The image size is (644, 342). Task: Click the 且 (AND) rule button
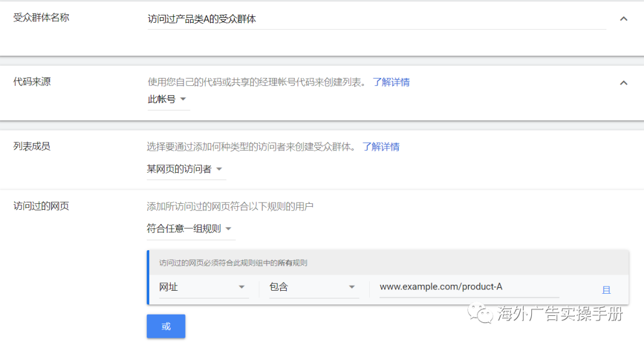coord(606,290)
